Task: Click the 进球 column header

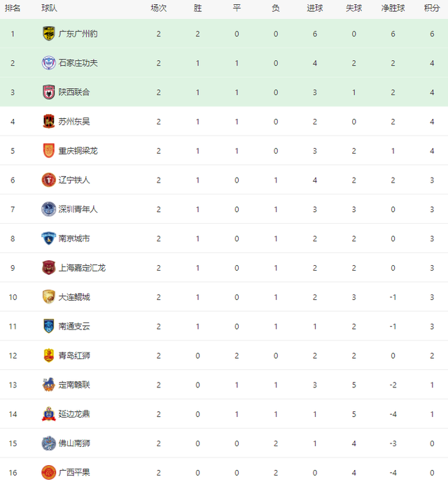Action: [314, 8]
